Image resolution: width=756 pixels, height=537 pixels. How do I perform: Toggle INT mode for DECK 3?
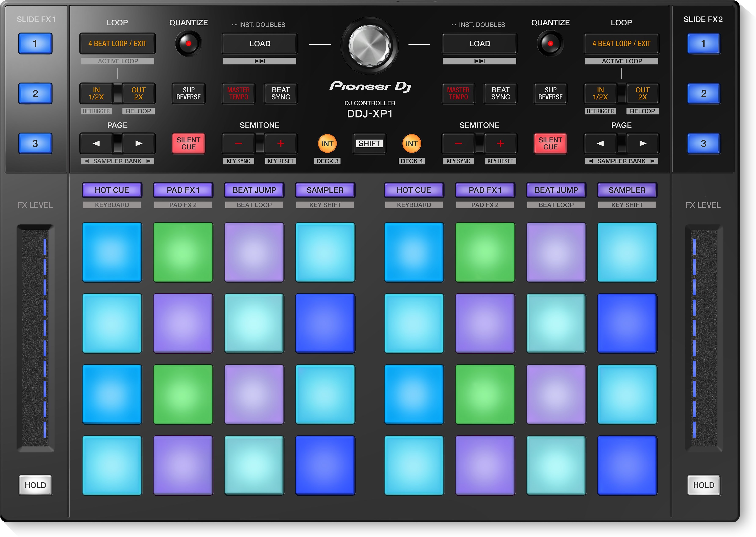pyautogui.click(x=327, y=144)
